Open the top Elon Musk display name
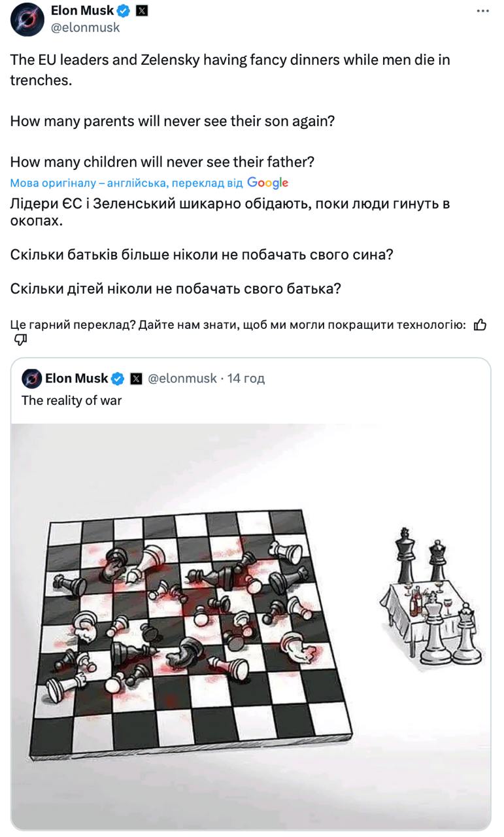The height and width of the screenshot is (837, 504). click(82, 10)
